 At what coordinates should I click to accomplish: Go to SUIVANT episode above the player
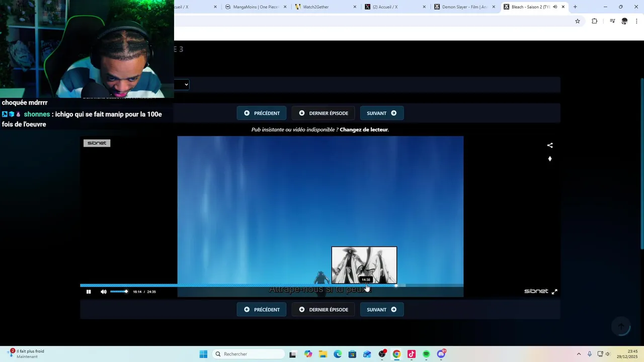tap(382, 113)
